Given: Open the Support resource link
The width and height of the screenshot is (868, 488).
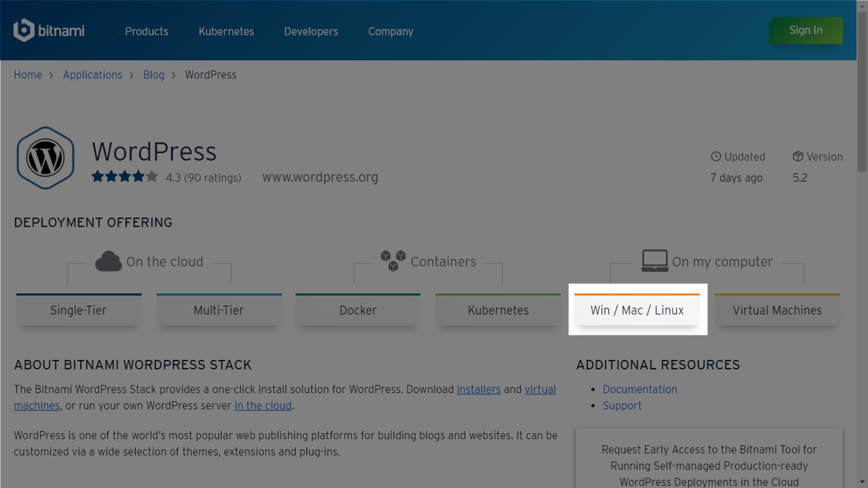Looking at the screenshot, I should pos(623,405).
